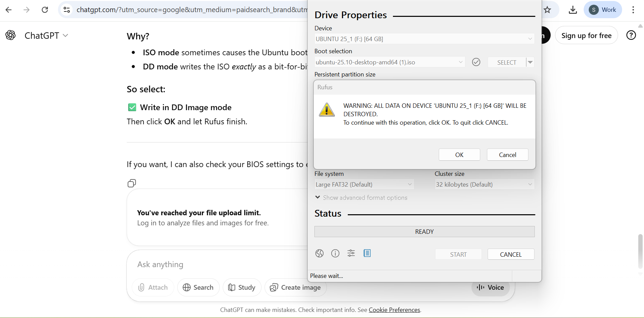Copy the ChatGPT response with copy icon
Screen dimensions: 644x318
click(132, 183)
